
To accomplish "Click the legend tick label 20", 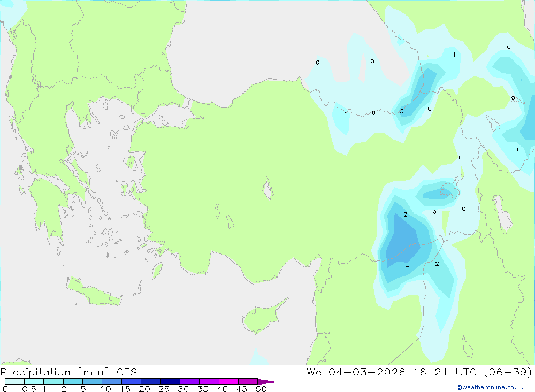I will (144, 389).
